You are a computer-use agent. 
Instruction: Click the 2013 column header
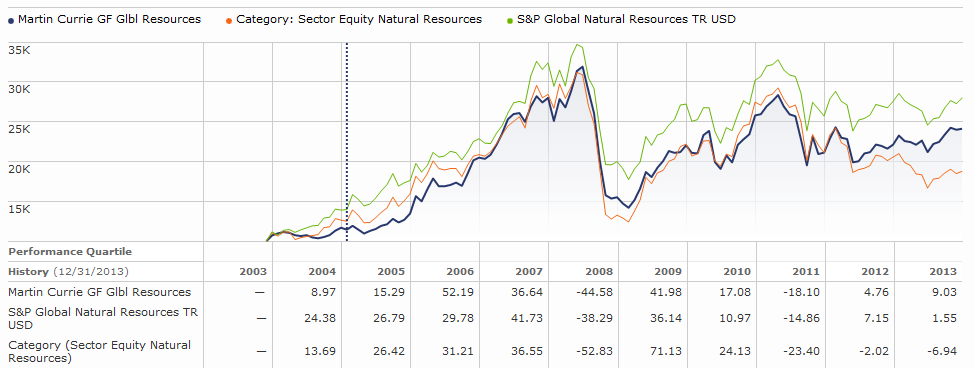click(x=944, y=272)
